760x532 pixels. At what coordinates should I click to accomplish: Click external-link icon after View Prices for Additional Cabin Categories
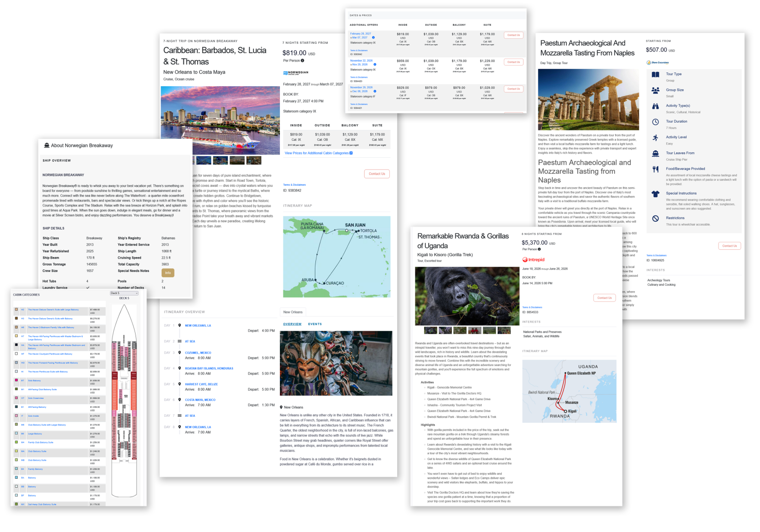tap(351, 153)
